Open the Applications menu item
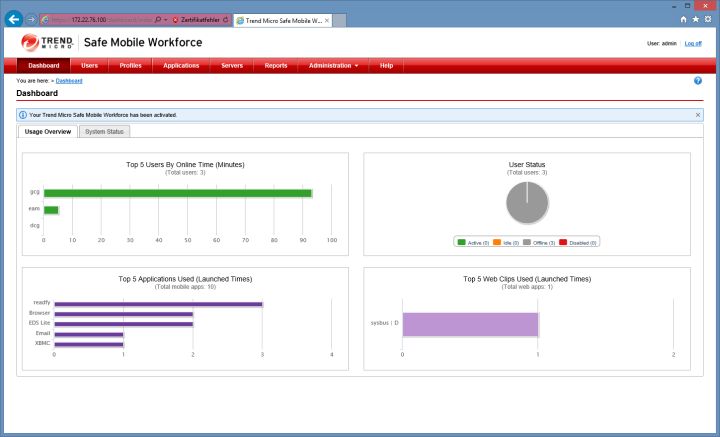 tap(181, 65)
